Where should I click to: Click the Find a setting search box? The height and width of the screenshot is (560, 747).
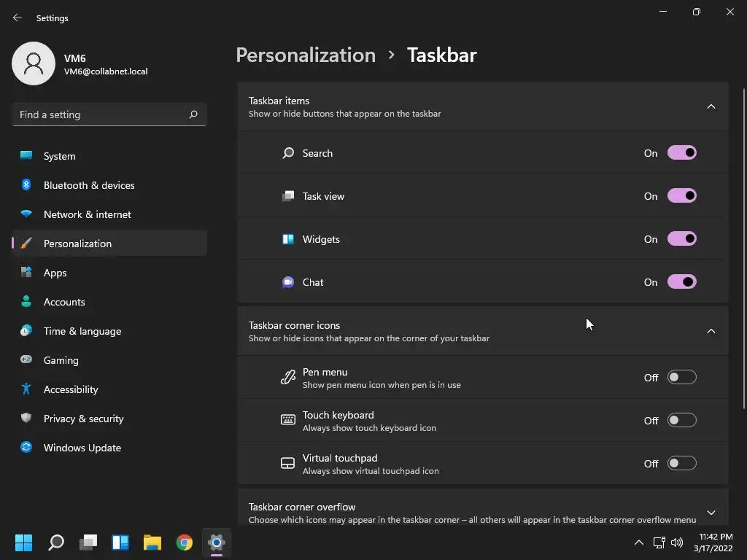[x=101, y=114]
